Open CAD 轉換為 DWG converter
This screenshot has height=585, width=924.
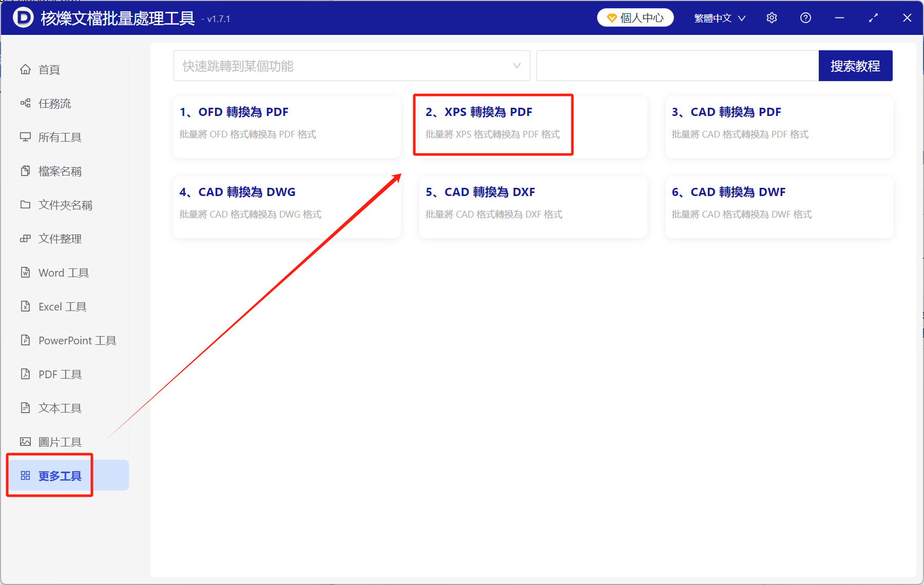coord(286,205)
